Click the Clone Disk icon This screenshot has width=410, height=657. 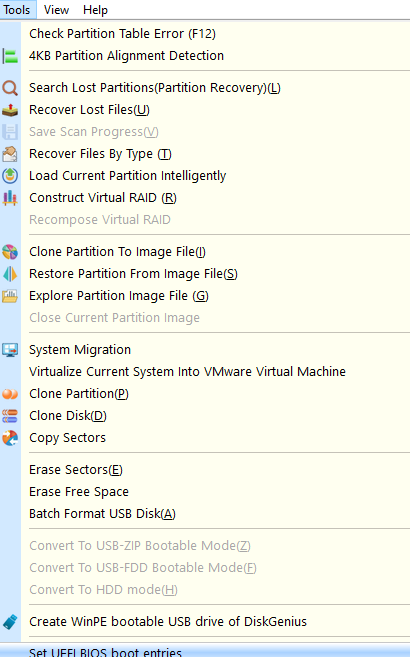(x=10, y=416)
